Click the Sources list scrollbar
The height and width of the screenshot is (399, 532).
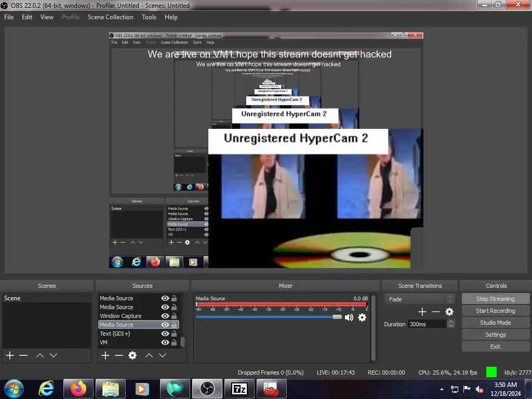182,342
